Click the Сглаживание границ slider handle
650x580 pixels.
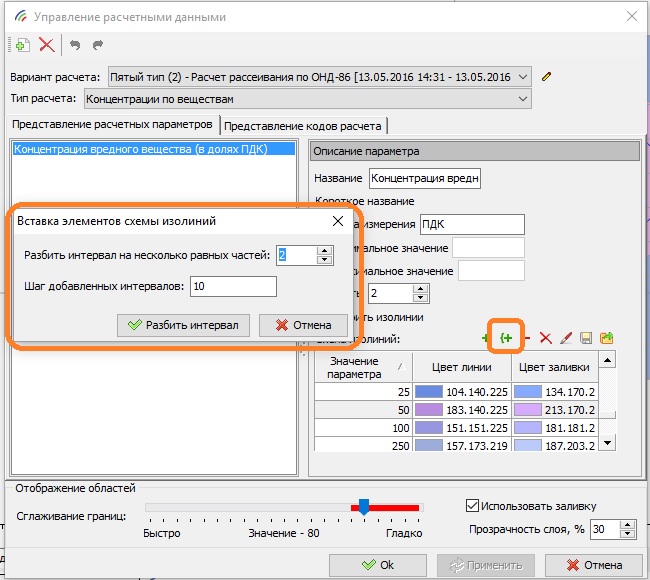[364, 507]
